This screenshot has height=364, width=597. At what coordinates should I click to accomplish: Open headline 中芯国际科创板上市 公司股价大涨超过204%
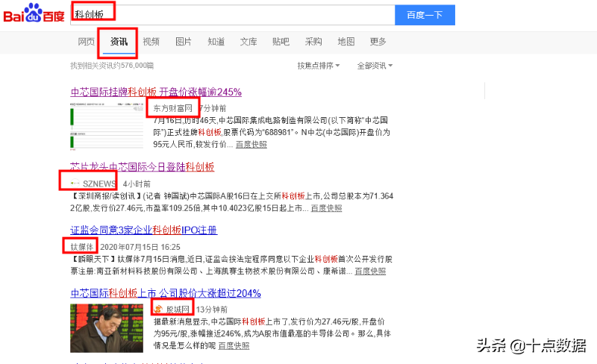(x=166, y=293)
